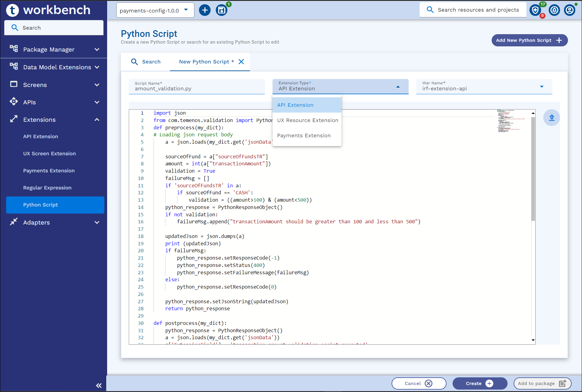The width and height of the screenshot is (582, 392).
Task: Choose UX Resource Extension option
Action: [307, 120]
